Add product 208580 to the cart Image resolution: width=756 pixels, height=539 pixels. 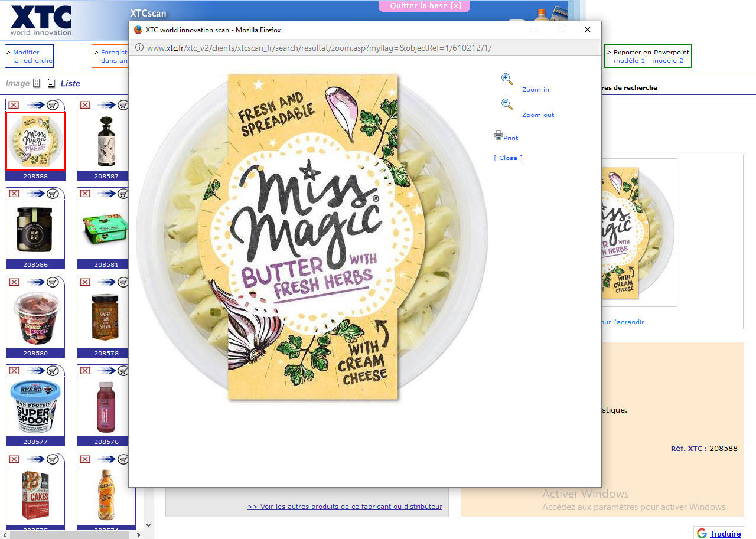(53, 282)
